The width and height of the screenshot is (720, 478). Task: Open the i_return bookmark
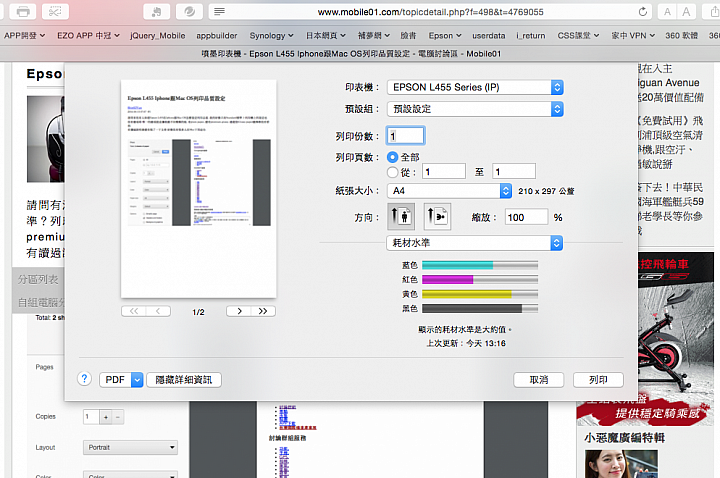point(531,35)
